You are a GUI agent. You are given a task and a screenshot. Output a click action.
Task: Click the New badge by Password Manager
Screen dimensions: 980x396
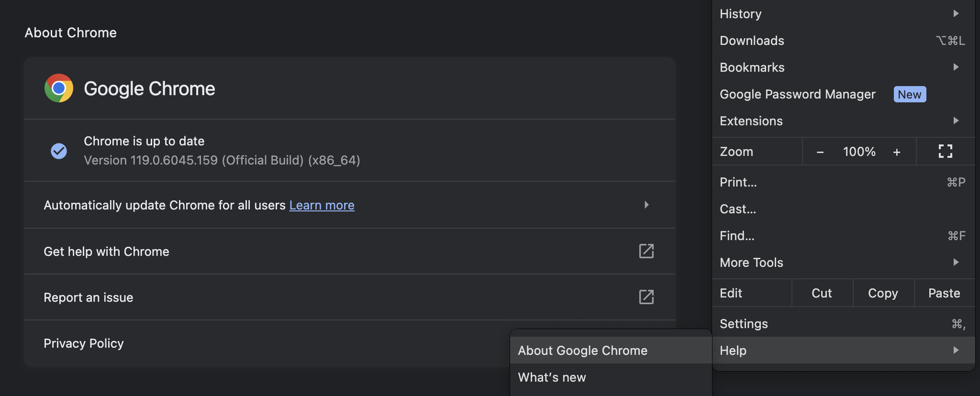[909, 94]
